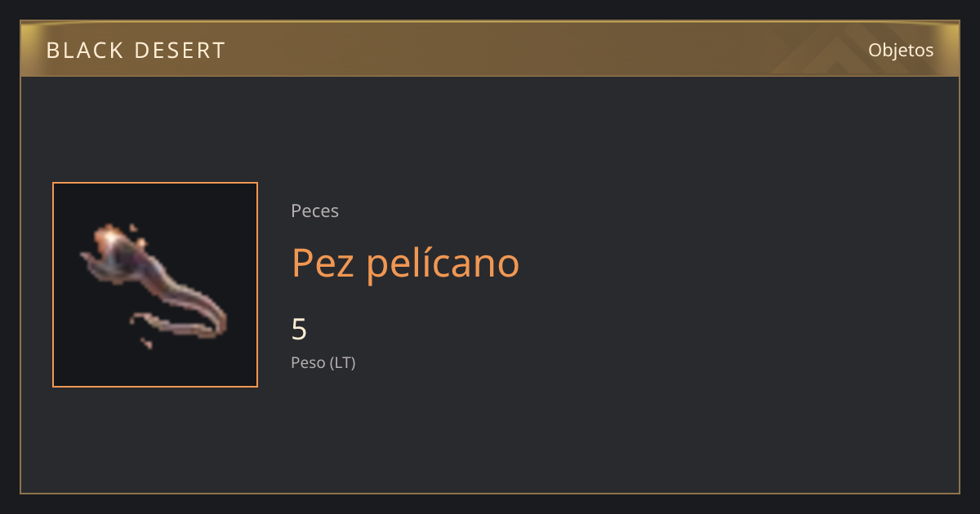980x514 pixels.
Task: Click the weight value 5
Action: pyautogui.click(x=299, y=330)
